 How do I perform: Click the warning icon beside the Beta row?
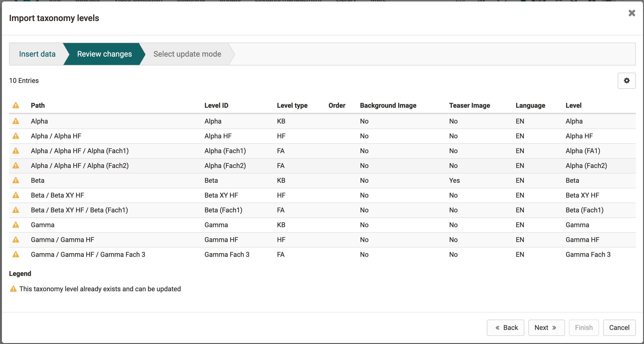[16, 180]
